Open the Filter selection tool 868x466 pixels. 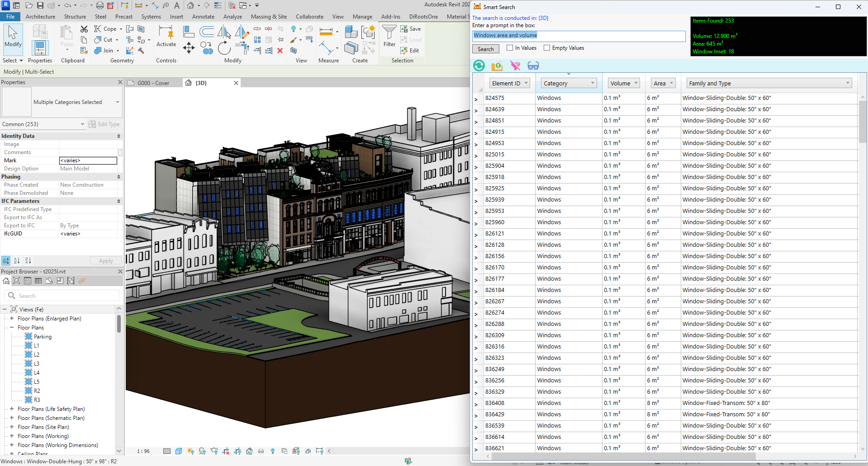pos(389,36)
